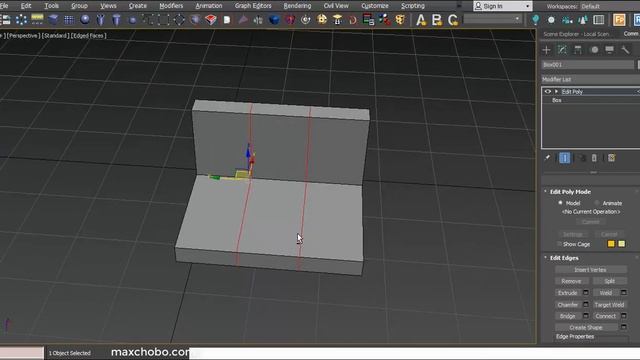640x360 pixels.
Task: Click the Target Weld button
Action: 609,304
